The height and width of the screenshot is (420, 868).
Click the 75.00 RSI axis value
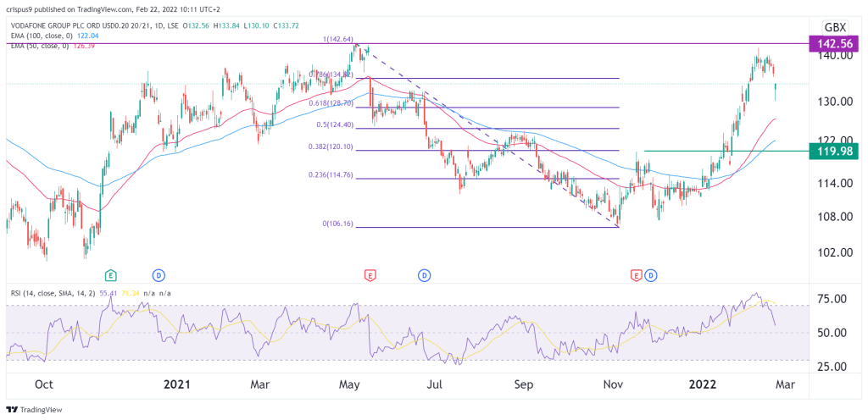click(832, 299)
